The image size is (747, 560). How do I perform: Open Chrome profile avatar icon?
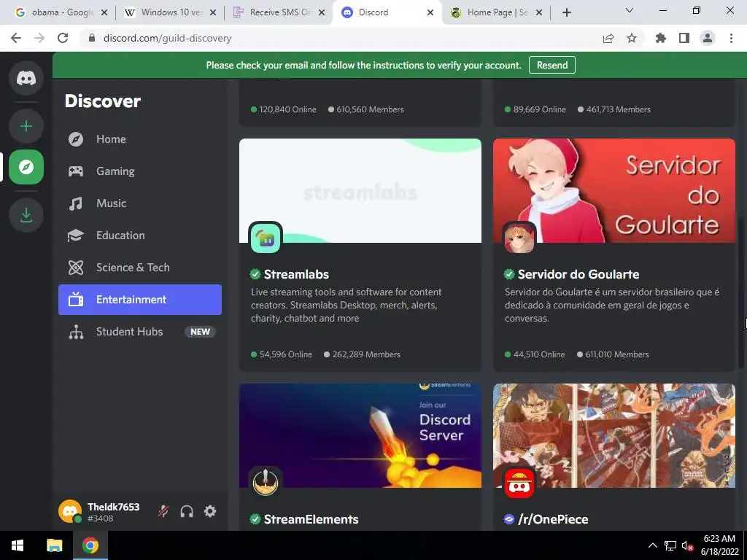pos(708,38)
